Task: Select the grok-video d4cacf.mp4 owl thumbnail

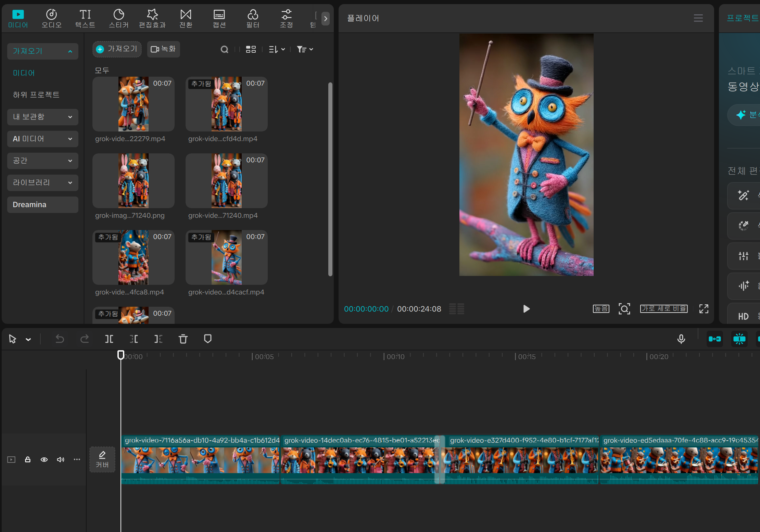Action: [x=226, y=257]
